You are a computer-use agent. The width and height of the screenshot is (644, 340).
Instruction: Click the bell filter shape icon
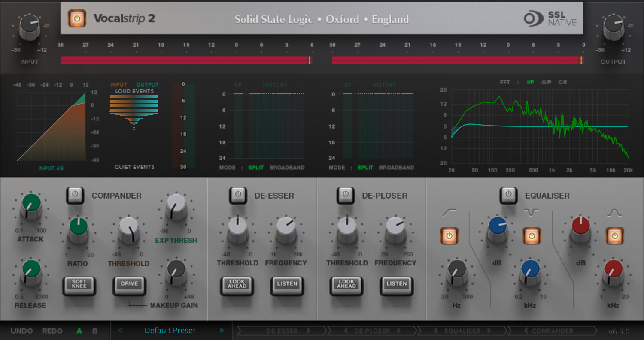coord(614,212)
